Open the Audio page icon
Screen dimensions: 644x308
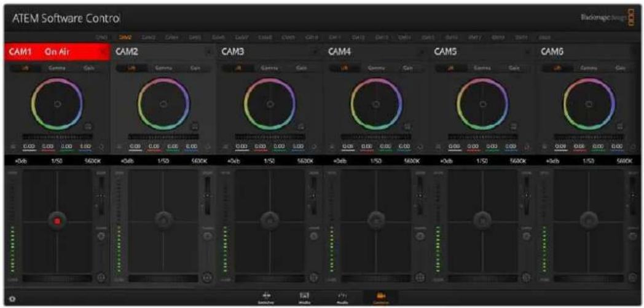341,298
